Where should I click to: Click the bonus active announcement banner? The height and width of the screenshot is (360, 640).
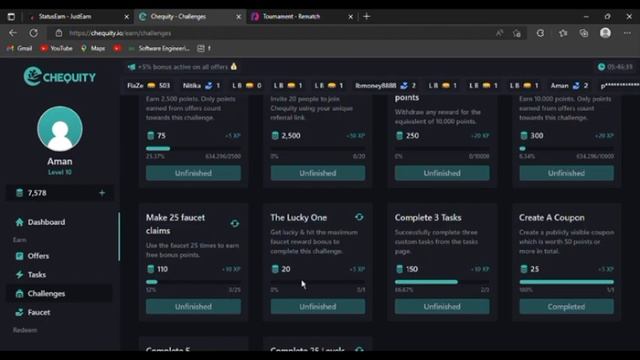pyautogui.click(x=182, y=67)
